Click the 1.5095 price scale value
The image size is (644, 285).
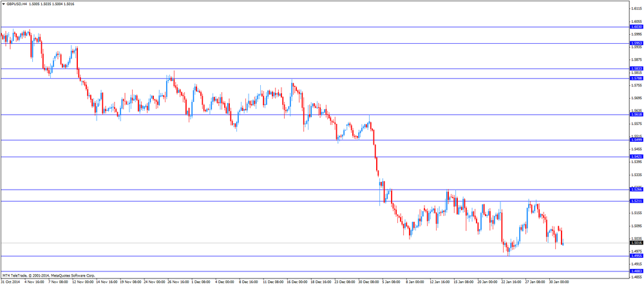pos(637,226)
